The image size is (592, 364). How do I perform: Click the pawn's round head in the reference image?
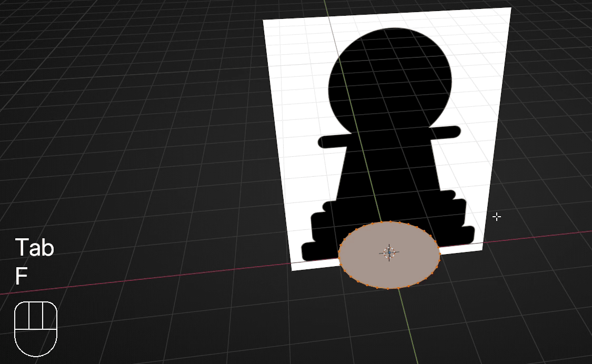[390, 79]
